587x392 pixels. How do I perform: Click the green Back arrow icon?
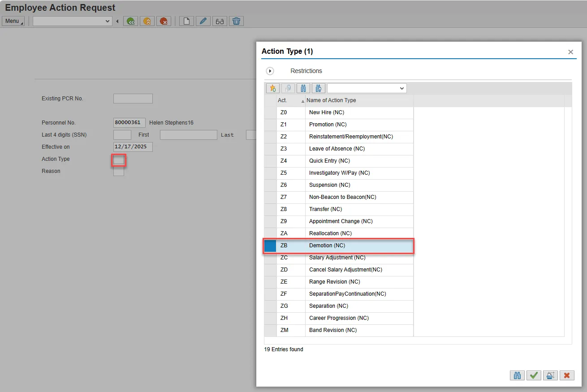130,21
